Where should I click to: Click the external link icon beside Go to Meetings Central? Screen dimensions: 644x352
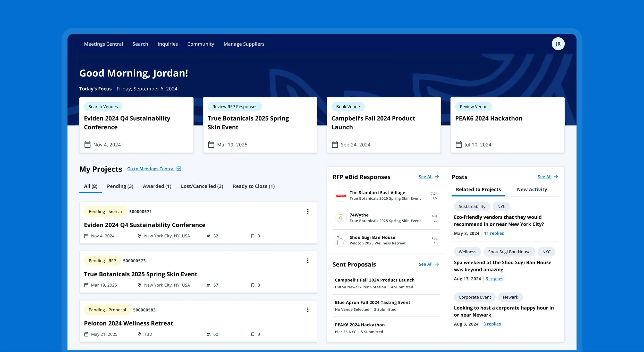[179, 169]
